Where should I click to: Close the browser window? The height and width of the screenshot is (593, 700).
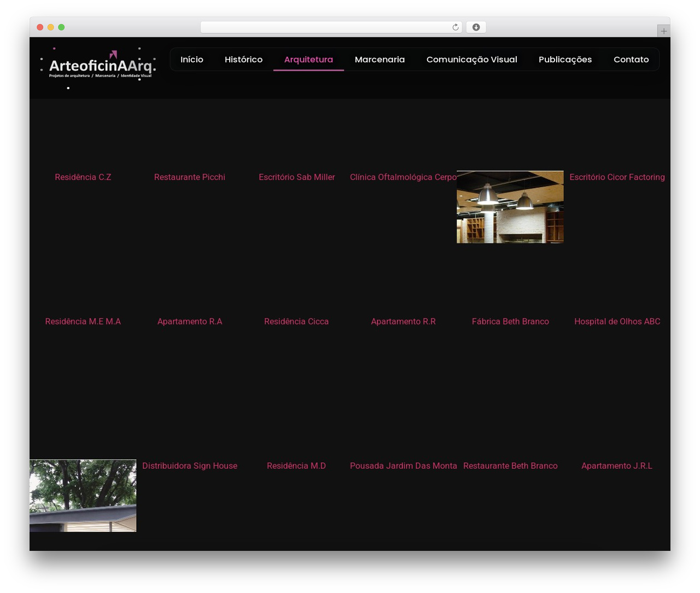[40, 27]
